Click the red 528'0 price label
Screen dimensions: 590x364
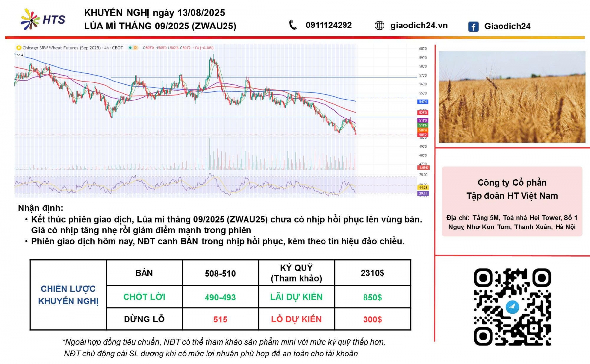[423, 113]
